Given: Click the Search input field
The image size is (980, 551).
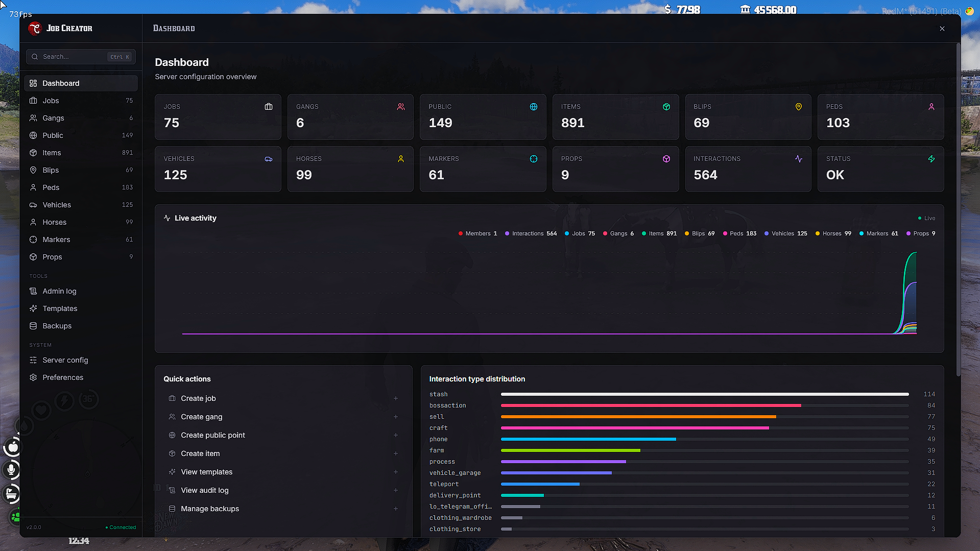Looking at the screenshot, I should point(81,57).
